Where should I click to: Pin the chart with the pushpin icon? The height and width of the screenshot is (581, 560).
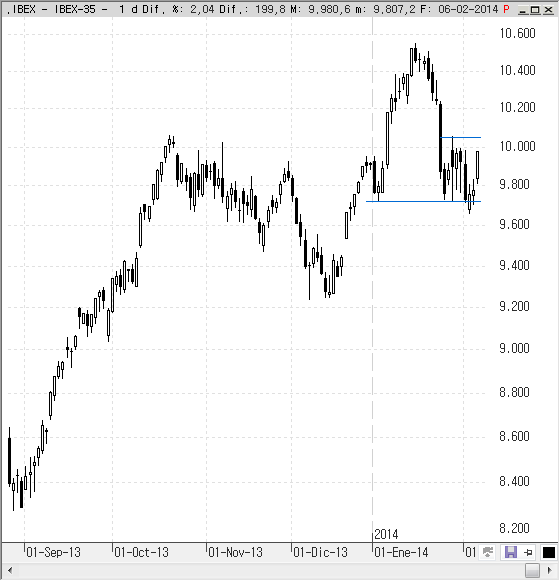pyautogui.click(x=528, y=553)
